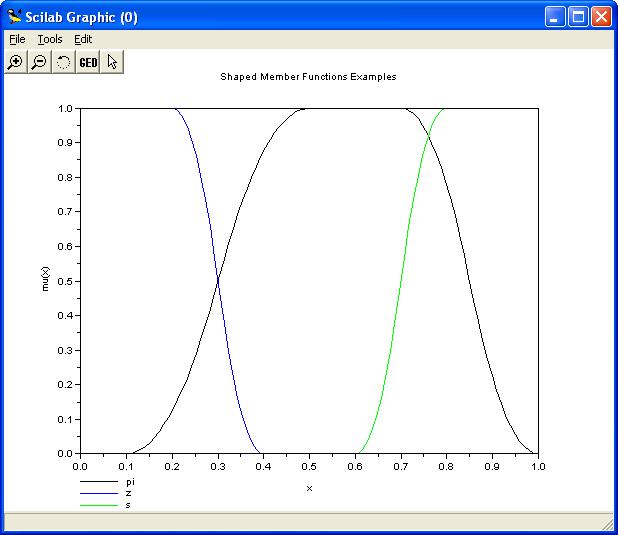Open the Edit menu

pyautogui.click(x=83, y=39)
